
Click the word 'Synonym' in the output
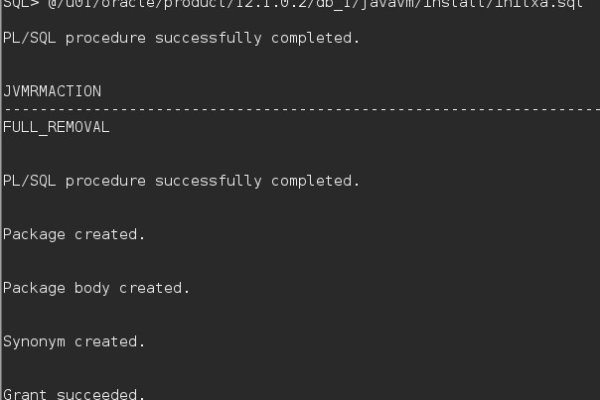click(x=34, y=341)
